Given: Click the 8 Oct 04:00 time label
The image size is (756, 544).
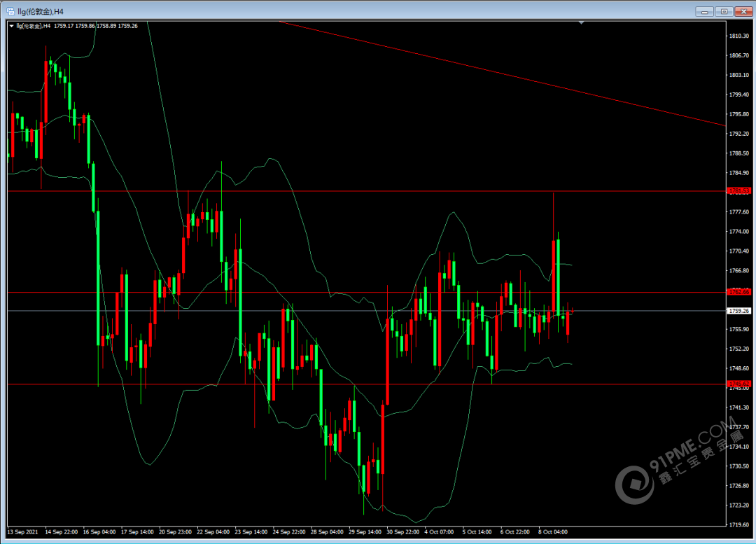Looking at the screenshot, I should coord(553,532).
